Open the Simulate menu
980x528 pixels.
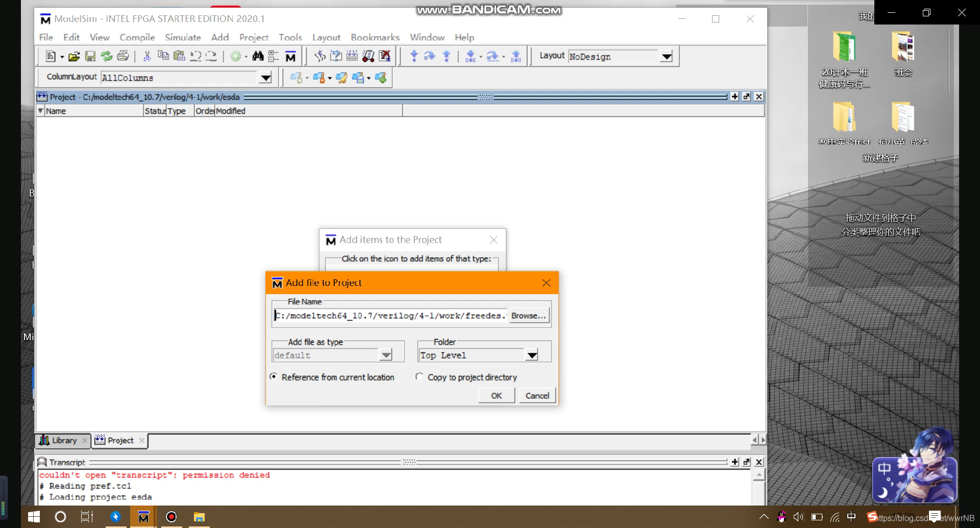click(x=183, y=37)
